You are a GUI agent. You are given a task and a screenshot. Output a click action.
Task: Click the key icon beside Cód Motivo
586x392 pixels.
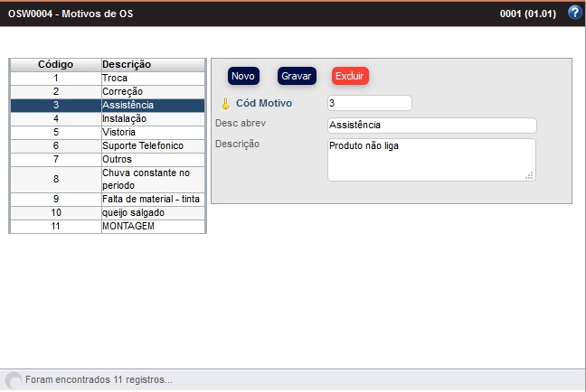pyautogui.click(x=226, y=104)
